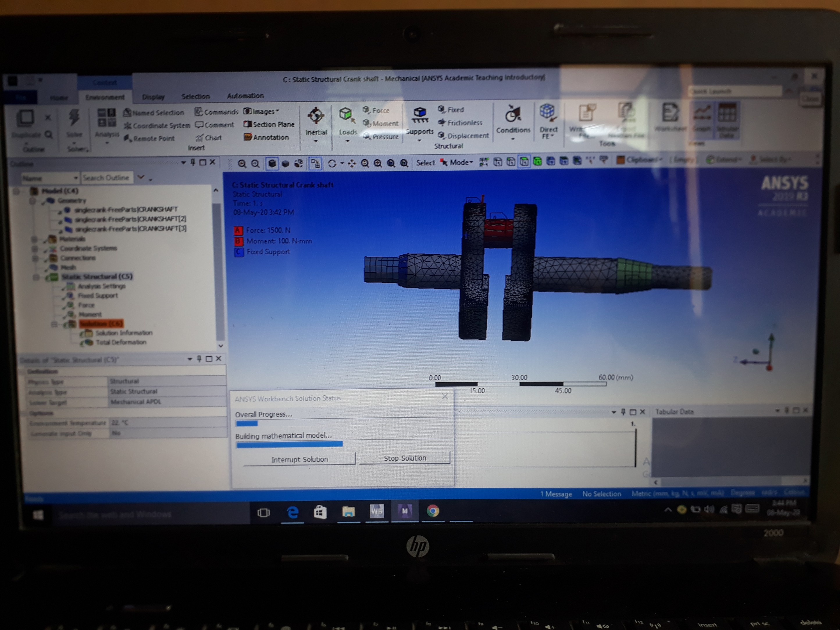Click the Moment load icon
Image resolution: width=840 pixels, height=630 pixels.
click(x=366, y=123)
